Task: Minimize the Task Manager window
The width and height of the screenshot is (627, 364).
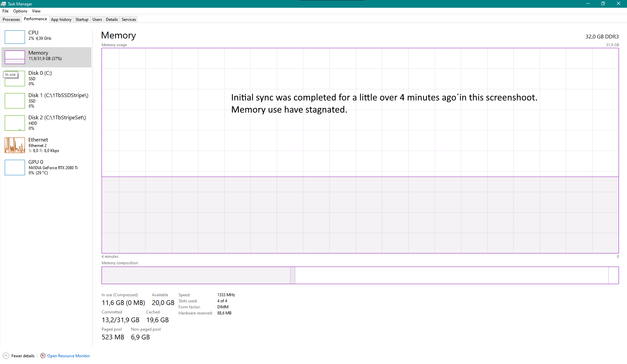Action: click(588, 4)
